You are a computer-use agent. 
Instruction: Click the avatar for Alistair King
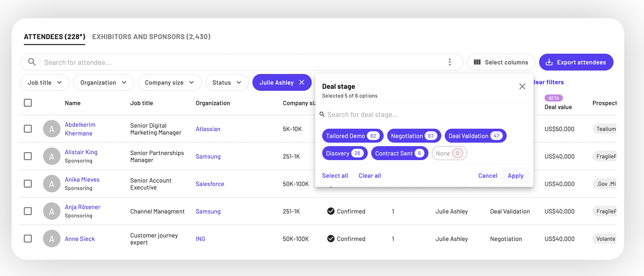tap(52, 156)
